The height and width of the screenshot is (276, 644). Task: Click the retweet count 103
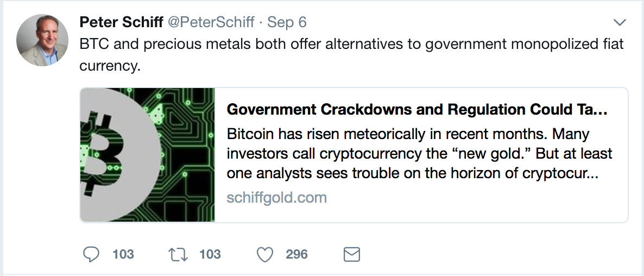[x=210, y=254]
